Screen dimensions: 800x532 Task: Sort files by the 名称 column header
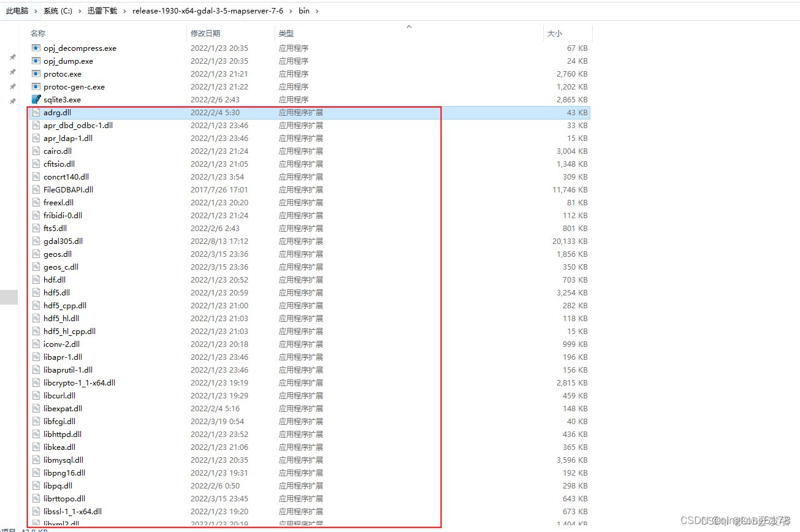pos(38,34)
